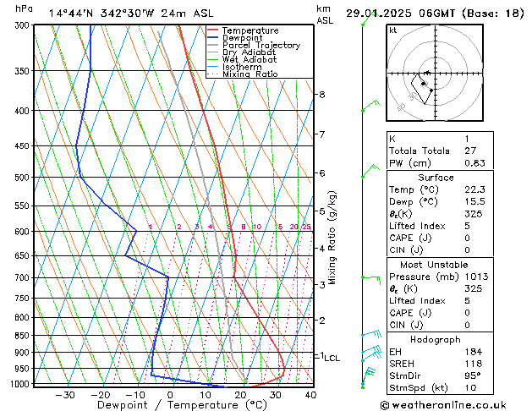Click the SREH value 118

[474, 364]
